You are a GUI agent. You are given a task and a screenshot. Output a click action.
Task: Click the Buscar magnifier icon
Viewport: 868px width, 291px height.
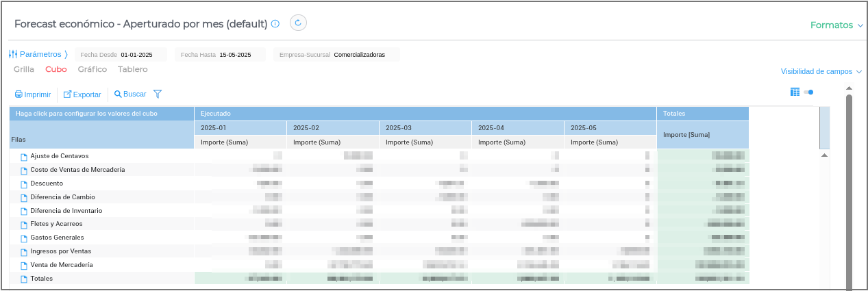click(x=118, y=94)
